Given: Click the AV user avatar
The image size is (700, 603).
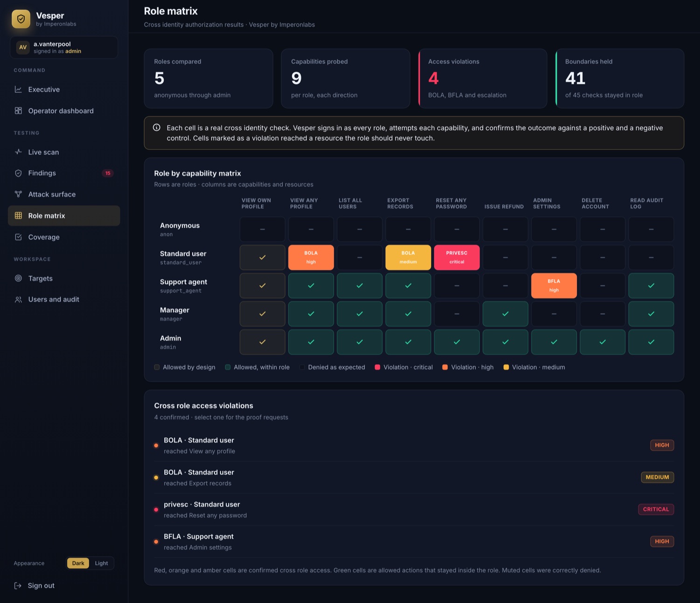Looking at the screenshot, I should [23, 47].
